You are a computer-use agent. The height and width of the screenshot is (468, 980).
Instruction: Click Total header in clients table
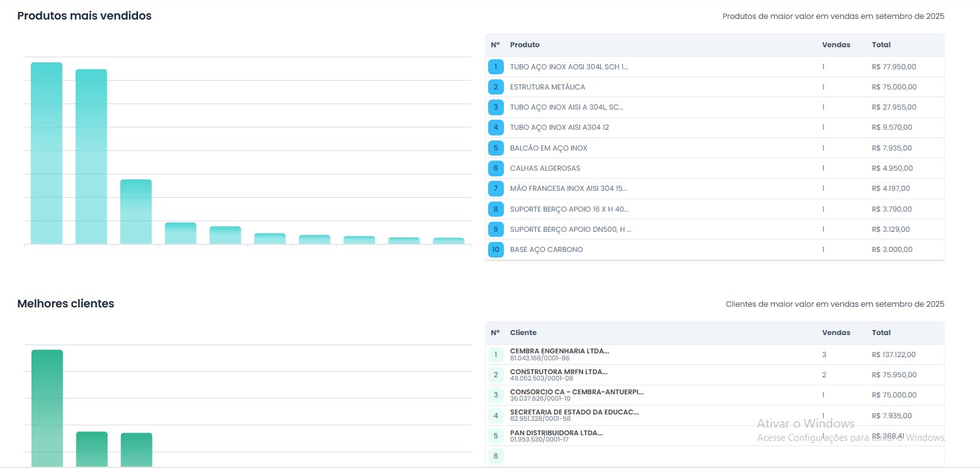tap(881, 333)
